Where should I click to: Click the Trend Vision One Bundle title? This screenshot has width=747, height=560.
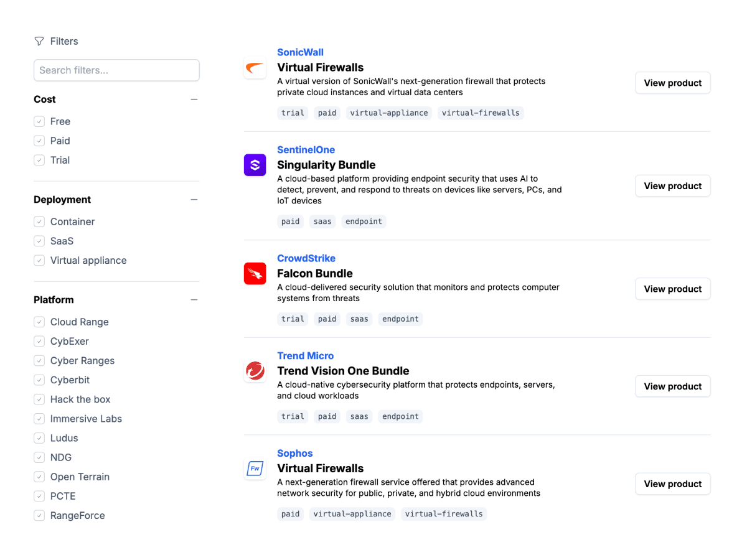point(343,371)
